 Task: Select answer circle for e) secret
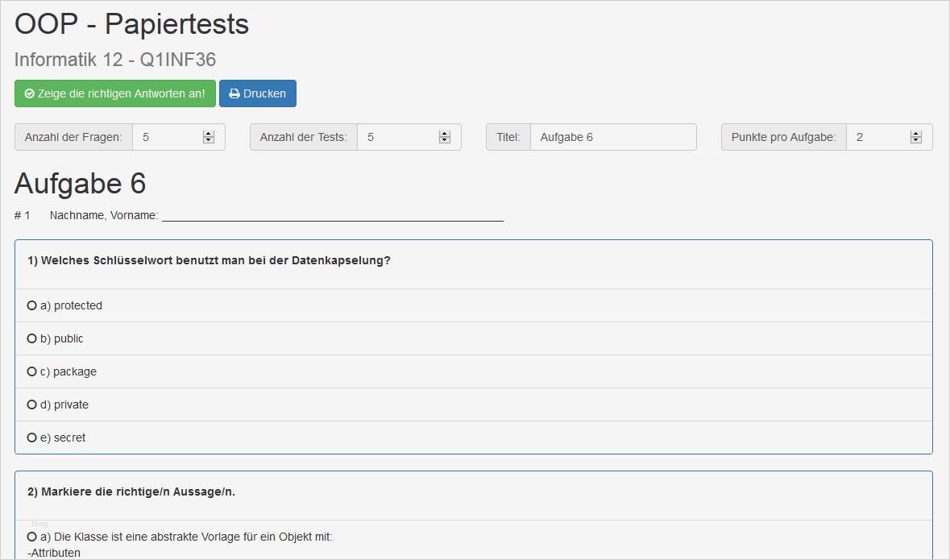coord(32,438)
